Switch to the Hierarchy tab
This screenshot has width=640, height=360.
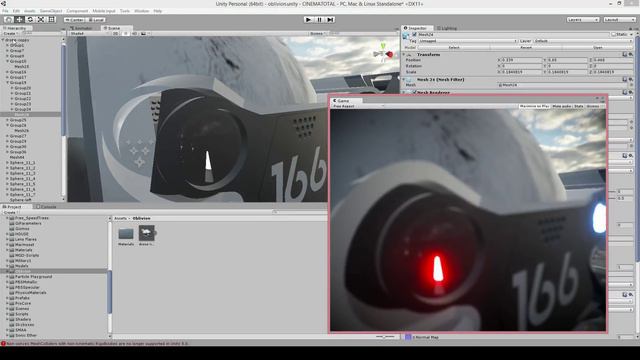click(15, 28)
